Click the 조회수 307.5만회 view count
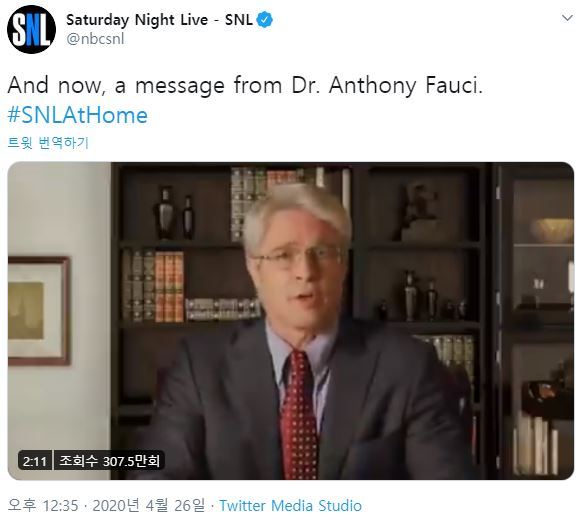Viewport: 588px width, 520px height. [110, 461]
